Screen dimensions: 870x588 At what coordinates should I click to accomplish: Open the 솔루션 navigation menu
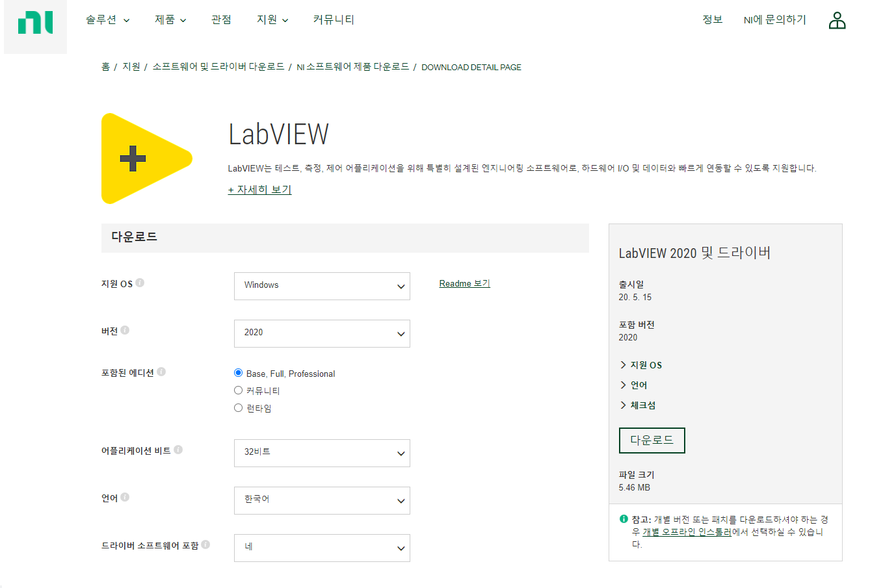(107, 20)
